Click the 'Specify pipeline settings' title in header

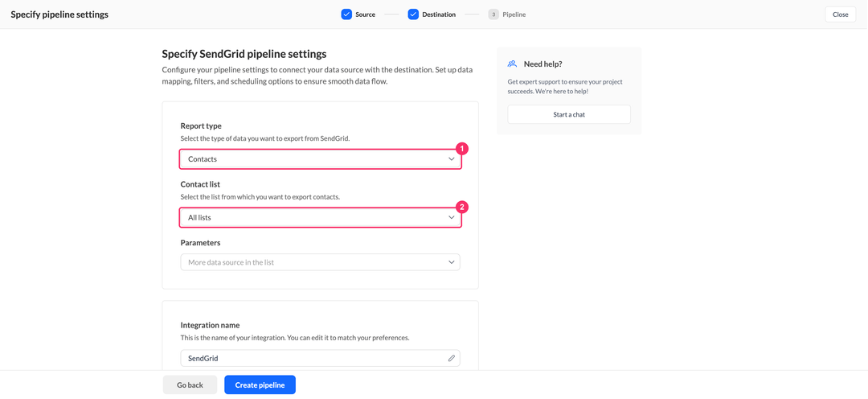(59, 14)
